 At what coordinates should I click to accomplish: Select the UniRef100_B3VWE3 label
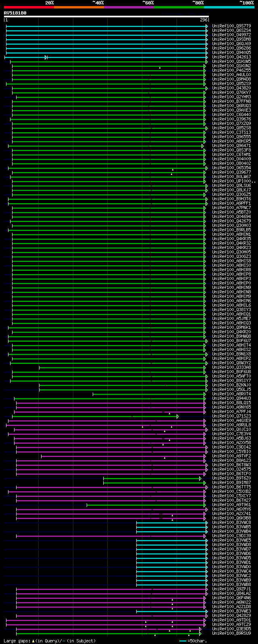pos(231,611)
